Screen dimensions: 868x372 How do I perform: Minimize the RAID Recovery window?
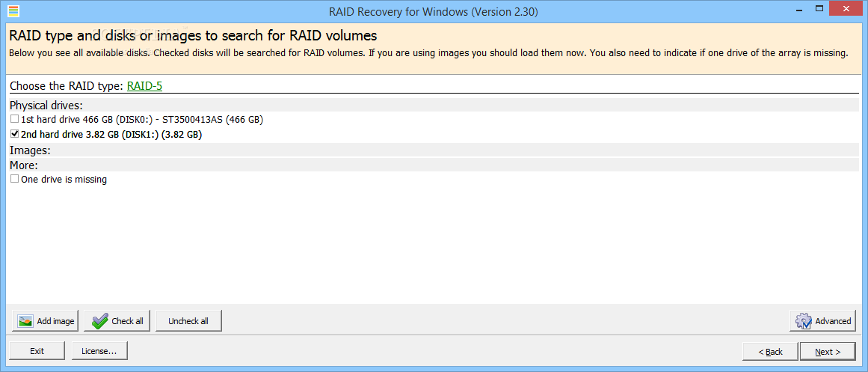tap(800, 10)
